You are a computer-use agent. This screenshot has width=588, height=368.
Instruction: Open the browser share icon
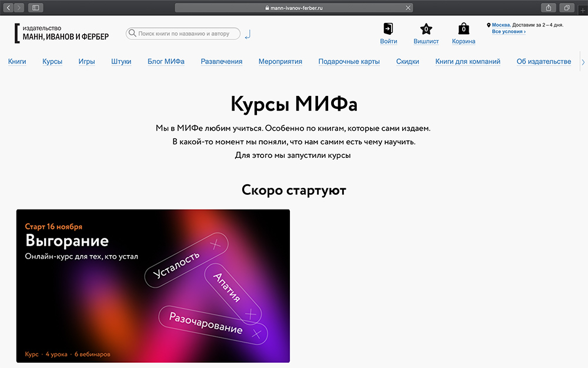click(549, 8)
